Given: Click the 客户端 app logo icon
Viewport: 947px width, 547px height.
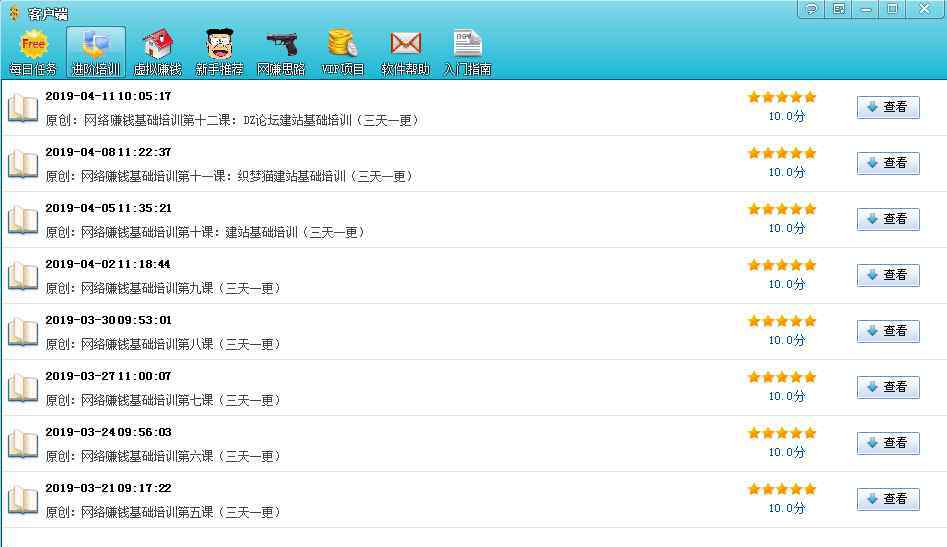Looking at the screenshot, I should 14,13.
